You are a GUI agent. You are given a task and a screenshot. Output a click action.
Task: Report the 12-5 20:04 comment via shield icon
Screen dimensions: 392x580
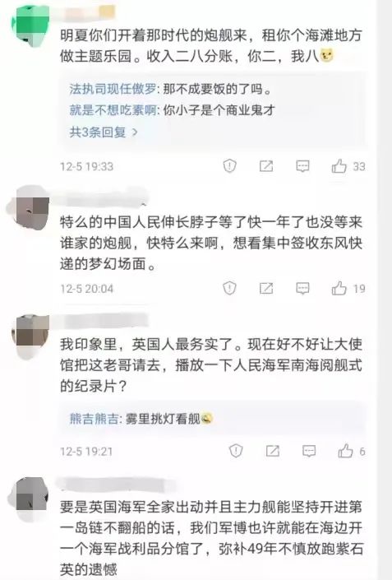point(229,288)
